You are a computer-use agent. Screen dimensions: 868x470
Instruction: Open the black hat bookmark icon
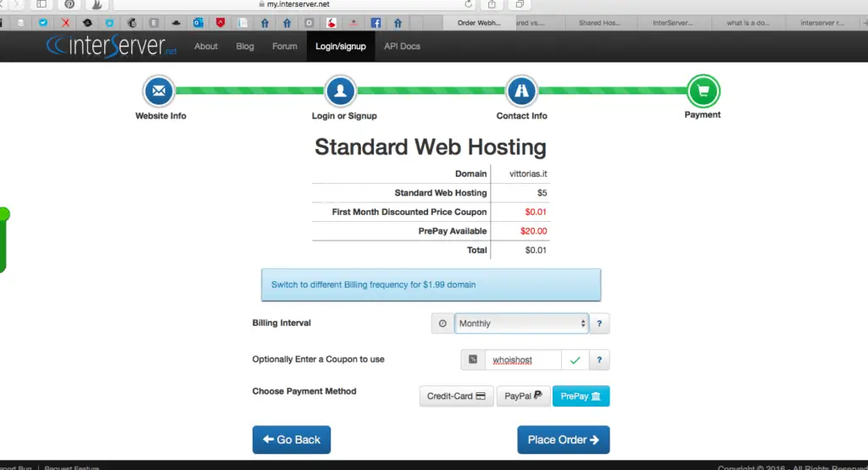pos(176,23)
